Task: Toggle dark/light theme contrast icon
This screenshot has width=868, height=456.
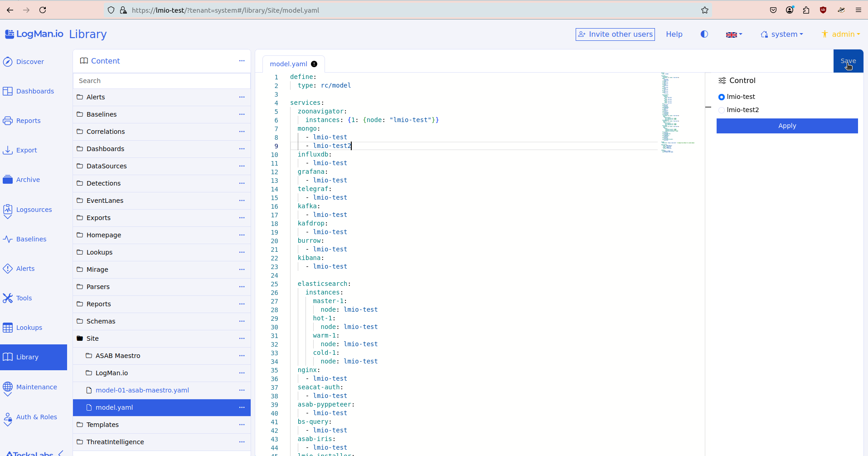Action: point(704,34)
